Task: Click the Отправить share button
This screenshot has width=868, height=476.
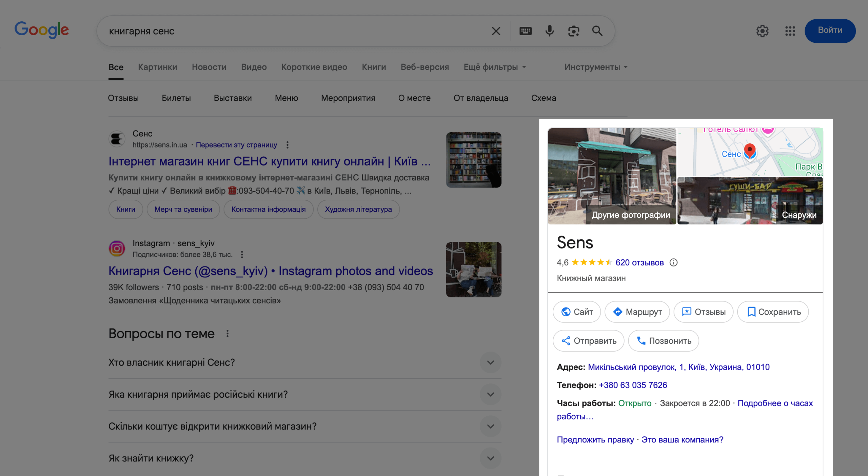Action: [x=589, y=341]
